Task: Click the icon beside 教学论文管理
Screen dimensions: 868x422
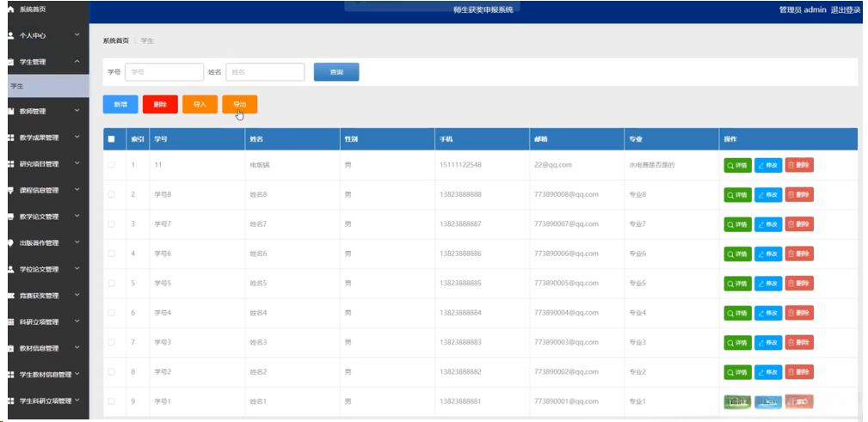Action: (10, 217)
